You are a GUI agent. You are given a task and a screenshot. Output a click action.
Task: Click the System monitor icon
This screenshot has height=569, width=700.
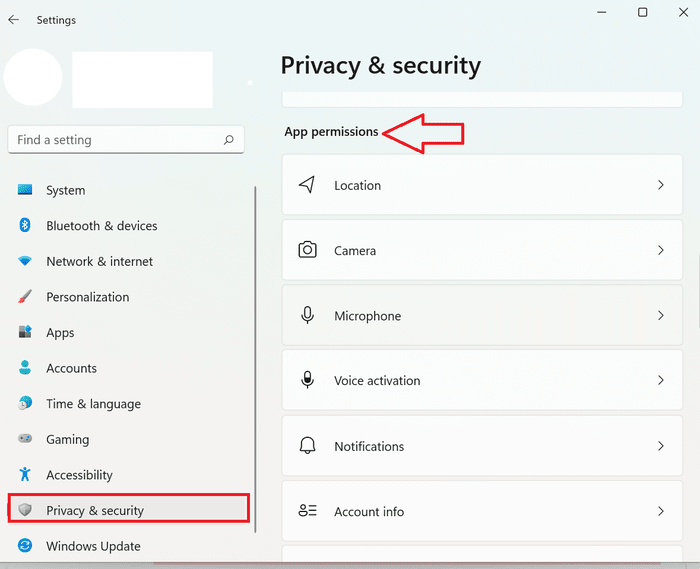[x=25, y=190]
